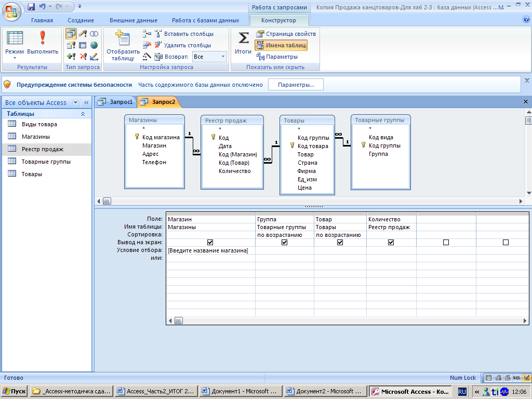
Task: Click the Office button
Action: [x=11, y=11]
